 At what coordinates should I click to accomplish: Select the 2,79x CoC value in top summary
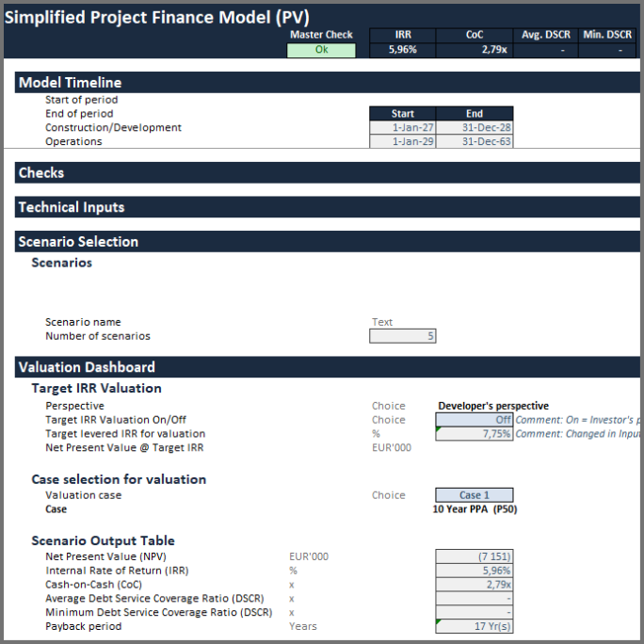pos(475,51)
